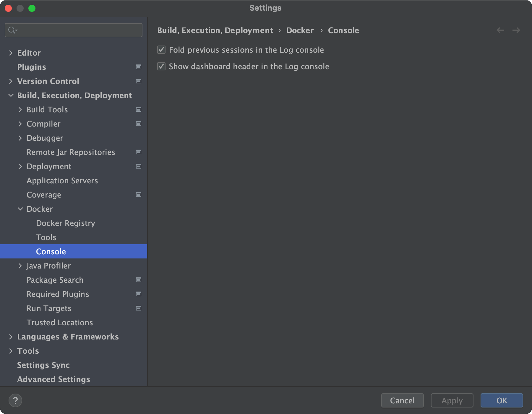This screenshot has height=414, width=532.
Task: Click the icon beside Build Tools
Action: pos(138,109)
